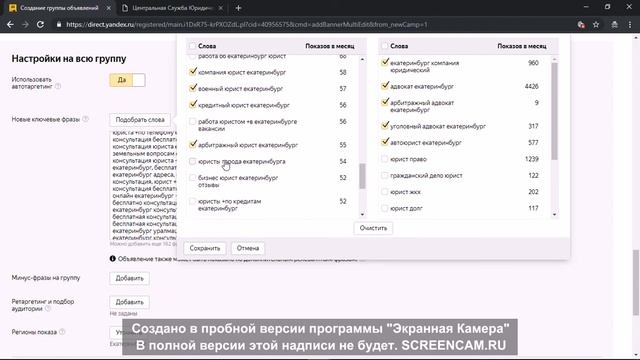Check 'юрист право' phrase
Image resolution: width=640 pixels, height=360 pixels.
point(384,159)
